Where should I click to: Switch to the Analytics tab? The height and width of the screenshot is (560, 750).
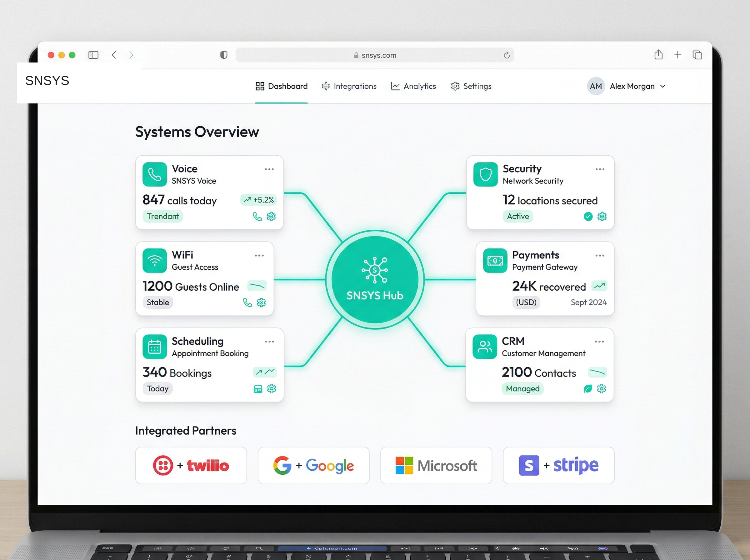[413, 86]
